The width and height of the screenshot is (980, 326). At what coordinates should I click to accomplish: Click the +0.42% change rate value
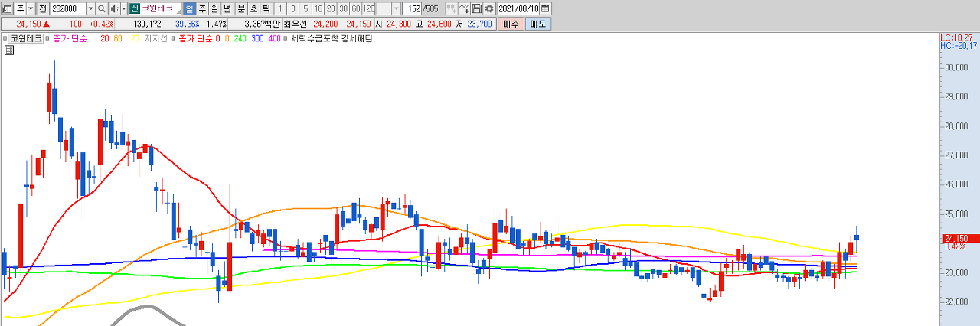pyautogui.click(x=101, y=24)
